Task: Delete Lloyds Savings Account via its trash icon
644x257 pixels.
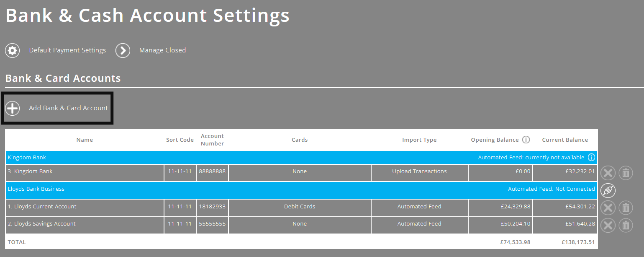Action: 625,225
